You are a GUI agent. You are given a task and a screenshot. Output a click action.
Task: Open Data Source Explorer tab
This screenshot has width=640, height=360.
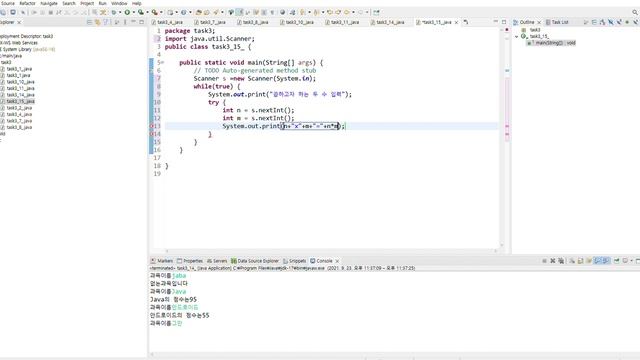(255, 260)
